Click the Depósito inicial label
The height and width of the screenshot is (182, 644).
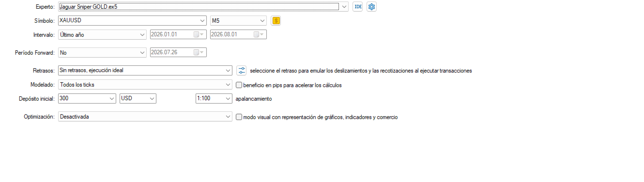36,98
